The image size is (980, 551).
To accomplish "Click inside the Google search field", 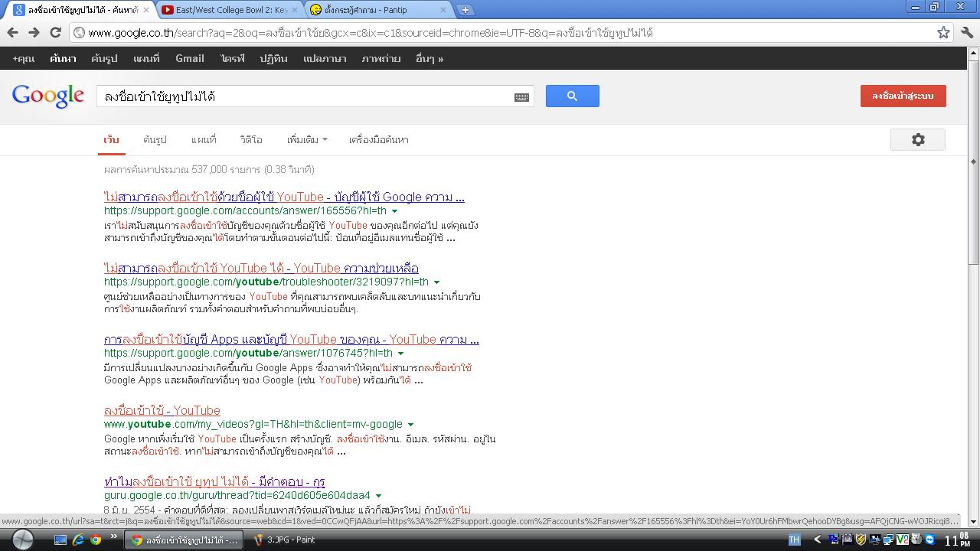I will (x=306, y=96).
